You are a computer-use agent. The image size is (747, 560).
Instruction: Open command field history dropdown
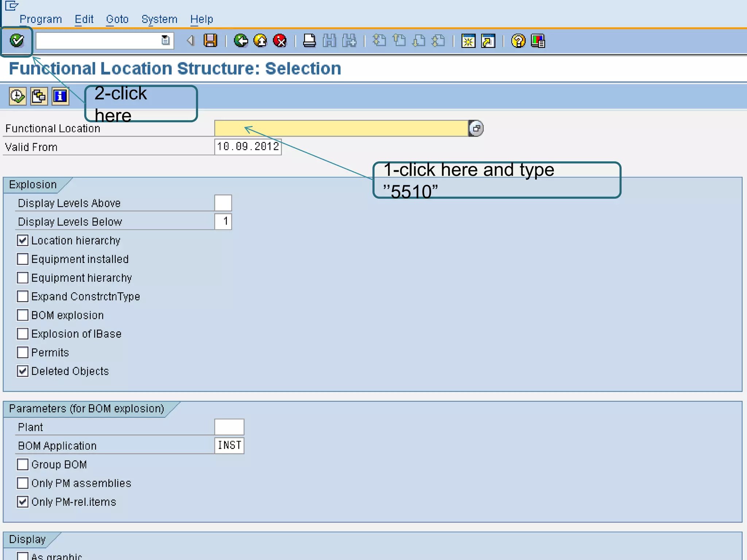(166, 40)
